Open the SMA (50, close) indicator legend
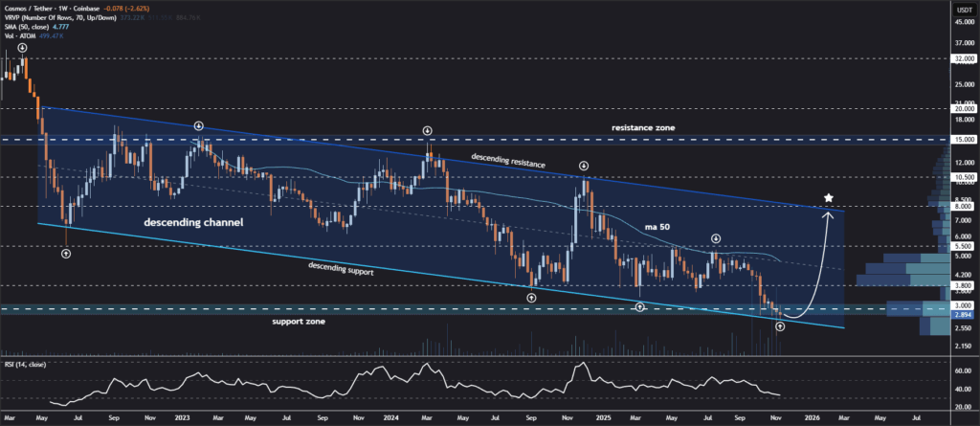The height and width of the screenshot is (426, 980). click(31, 28)
